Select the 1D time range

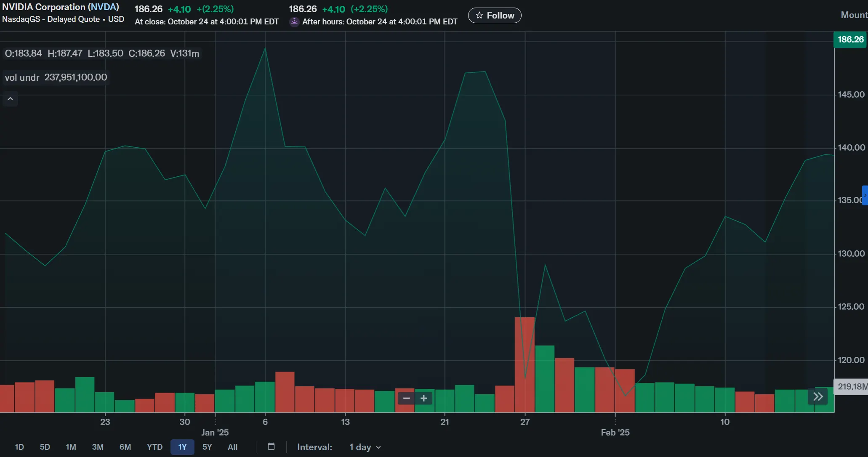click(19, 447)
